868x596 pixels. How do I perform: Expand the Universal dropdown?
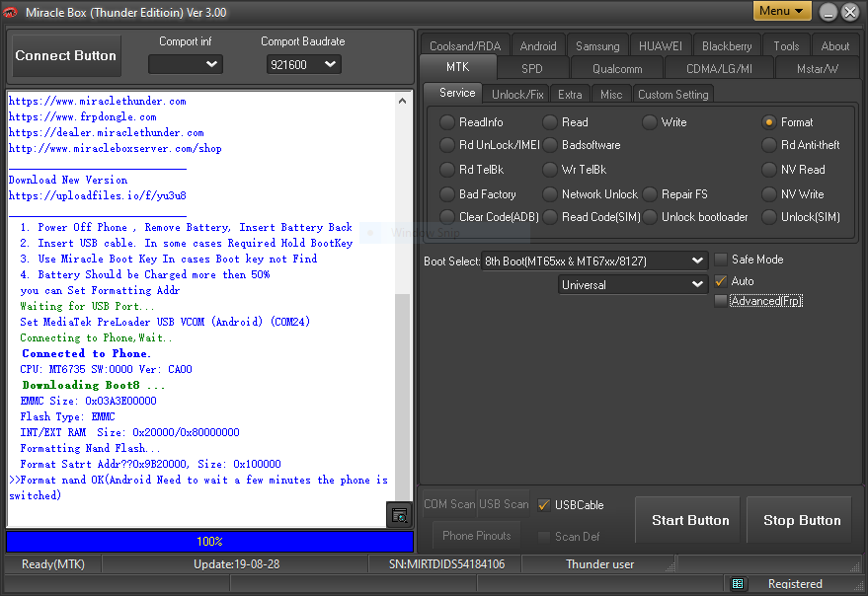click(633, 284)
